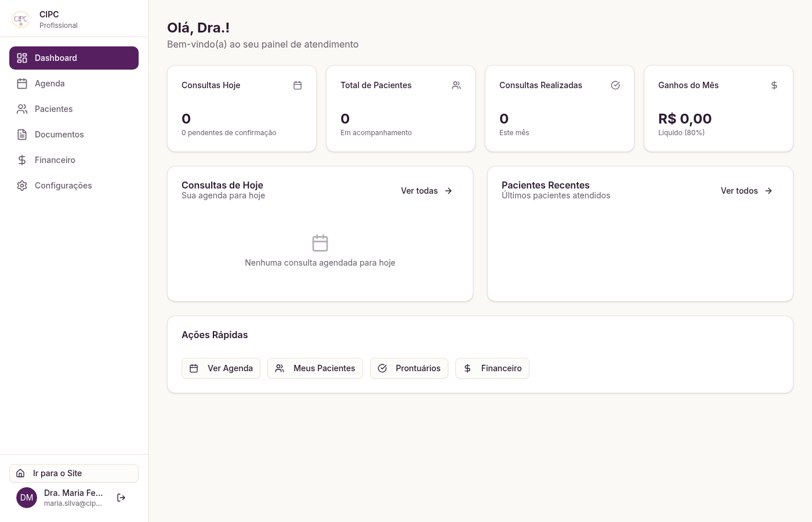
Task: Click the Meus Pacientes quick action button
Action: coord(315,368)
